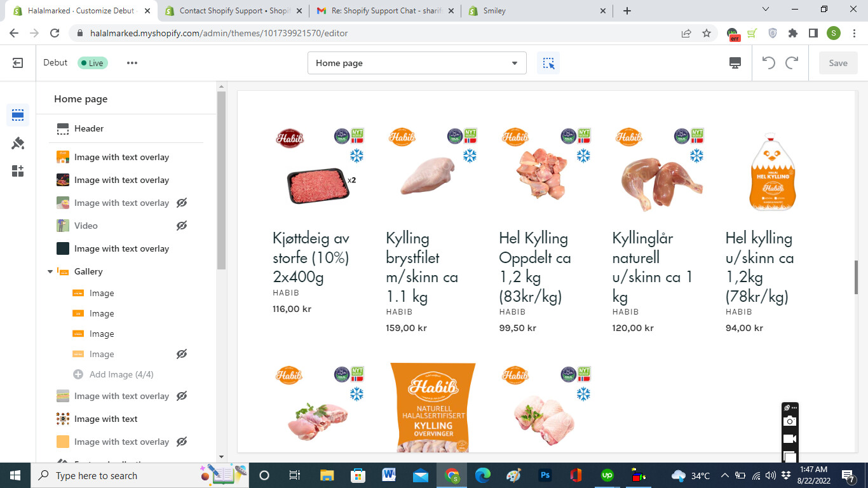
Task: Open the Upwork app in taskbar
Action: 607,475
